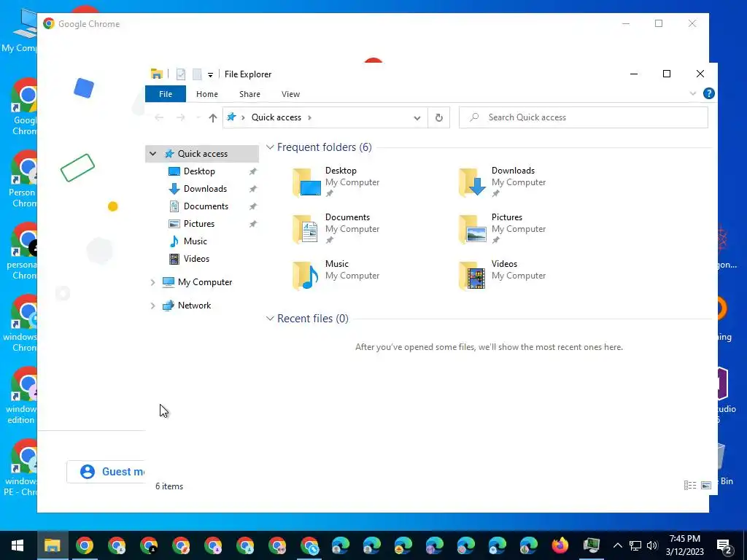The width and height of the screenshot is (747, 560).
Task: Click the star icon in address bar
Action: [231, 117]
